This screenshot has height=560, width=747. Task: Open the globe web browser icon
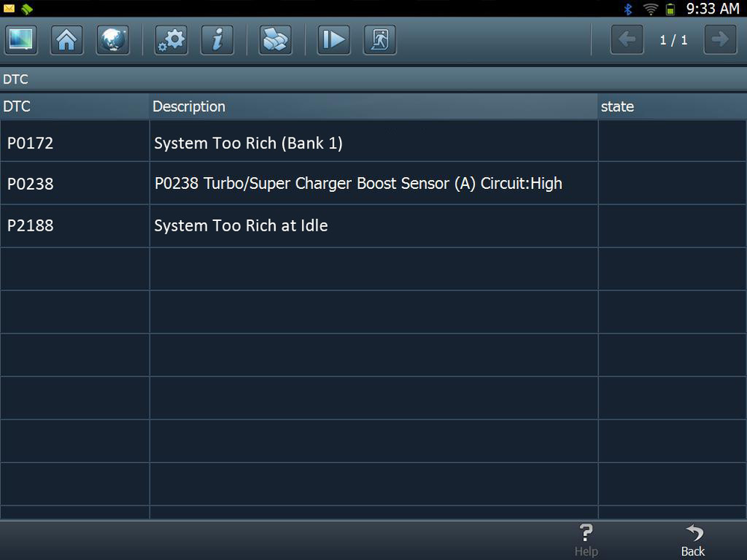(113, 40)
